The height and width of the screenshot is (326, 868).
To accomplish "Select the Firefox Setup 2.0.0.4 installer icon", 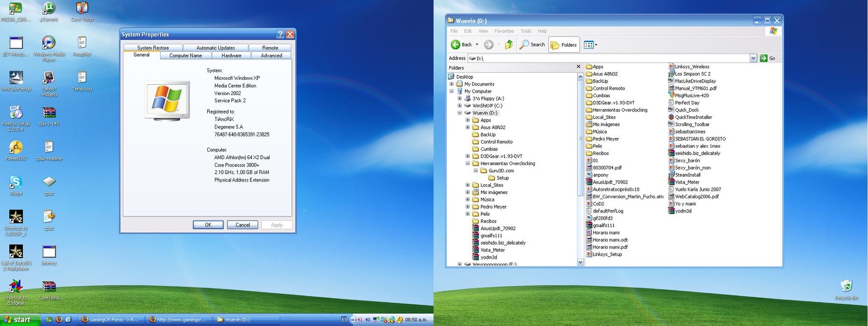I will pos(16,118).
